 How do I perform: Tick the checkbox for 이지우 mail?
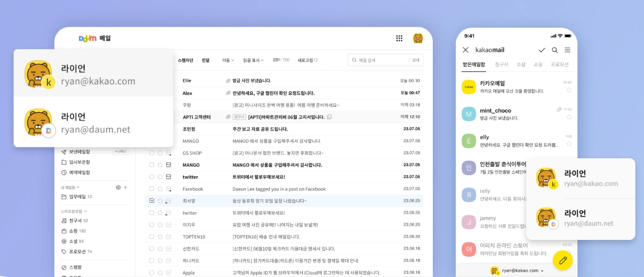tap(152, 225)
